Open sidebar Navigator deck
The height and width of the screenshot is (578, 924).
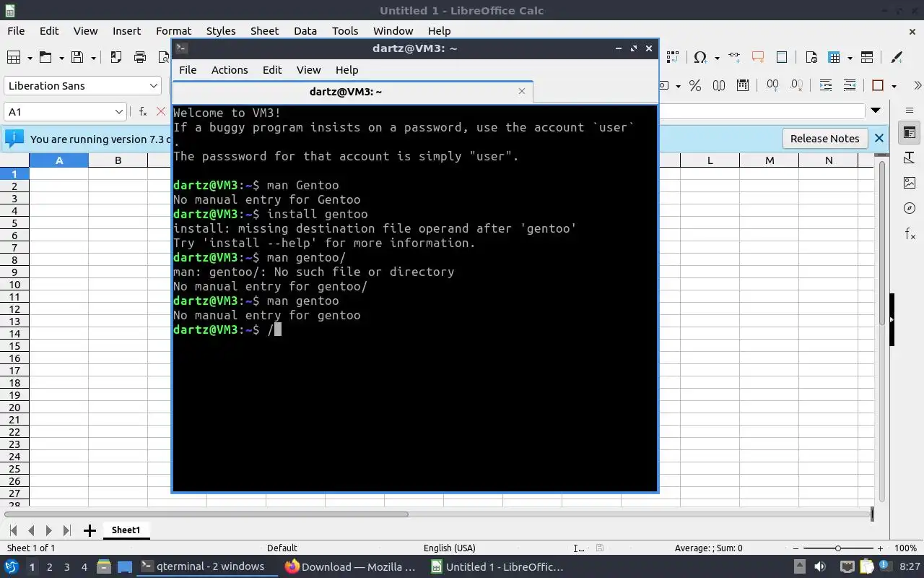[x=910, y=208]
